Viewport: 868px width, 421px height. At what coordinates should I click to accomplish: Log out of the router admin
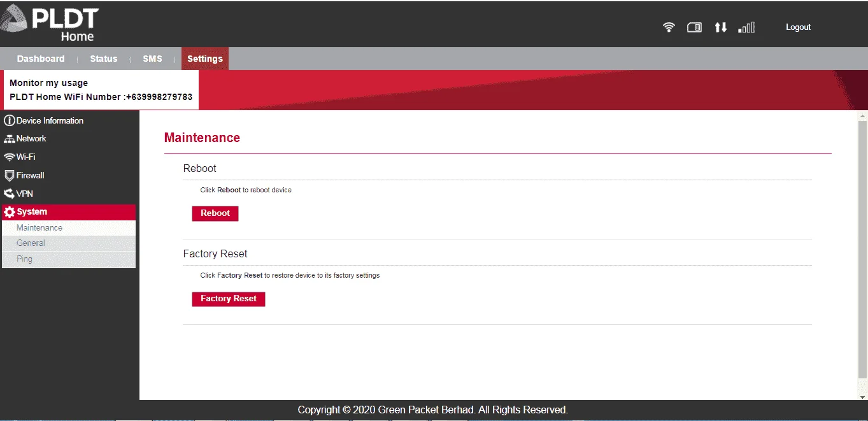coord(798,27)
